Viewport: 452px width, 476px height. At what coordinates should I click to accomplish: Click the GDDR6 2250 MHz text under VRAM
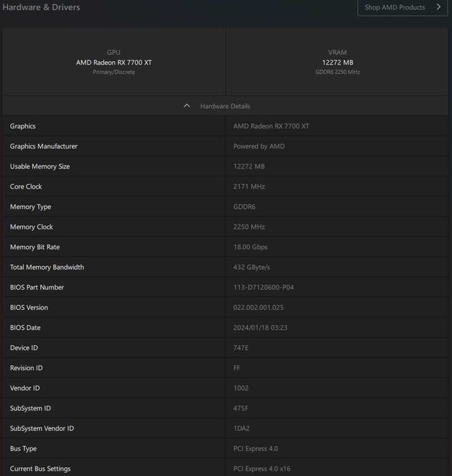tap(338, 72)
